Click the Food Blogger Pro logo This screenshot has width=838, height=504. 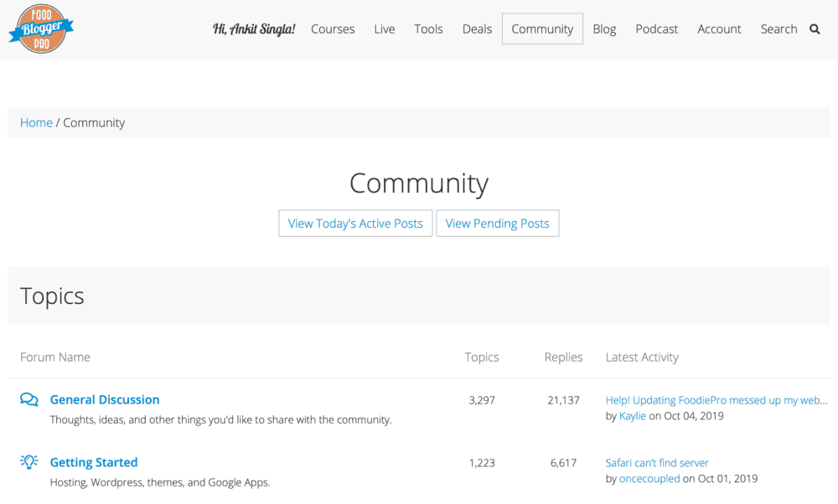point(40,28)
